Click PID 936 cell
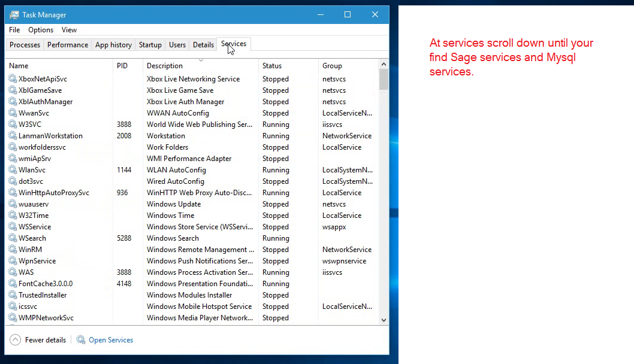 122,193
